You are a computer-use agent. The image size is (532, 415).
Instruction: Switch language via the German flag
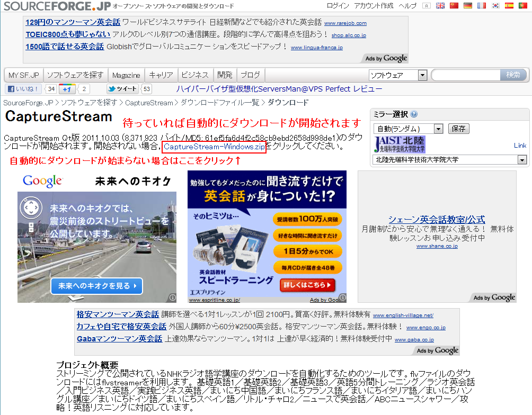[468, 5]
